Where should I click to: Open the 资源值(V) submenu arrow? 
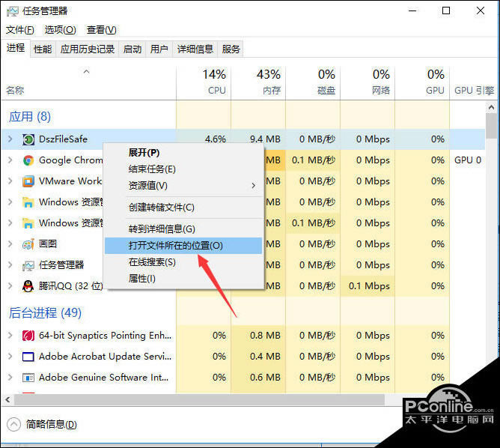click(254, 185)
